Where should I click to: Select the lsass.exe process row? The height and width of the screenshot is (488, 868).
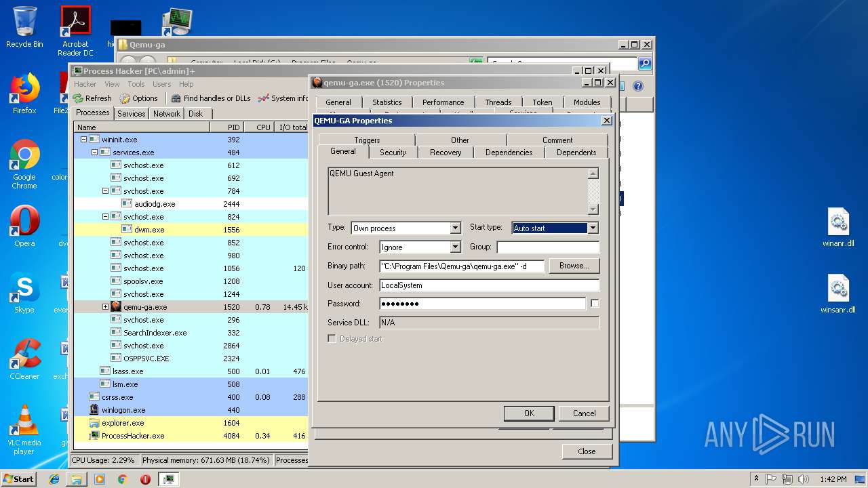click(x=191, y=371)
